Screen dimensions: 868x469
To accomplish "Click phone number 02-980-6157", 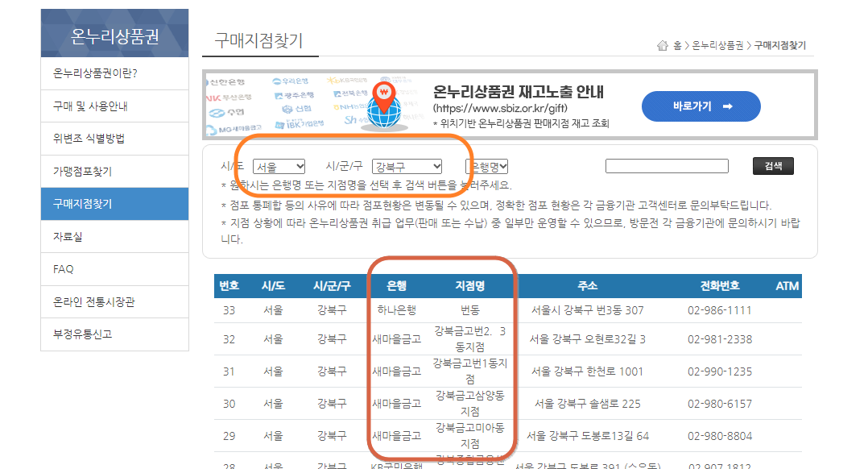I will 720,404.
